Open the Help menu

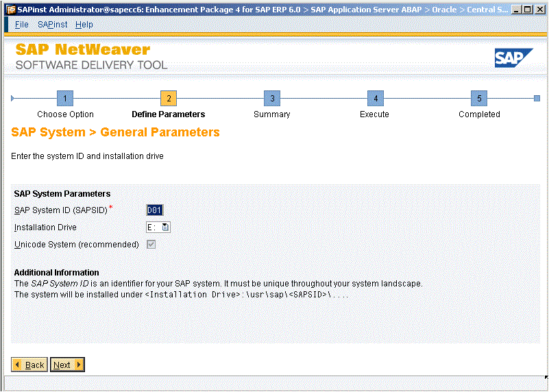click(x=84, y=25)
